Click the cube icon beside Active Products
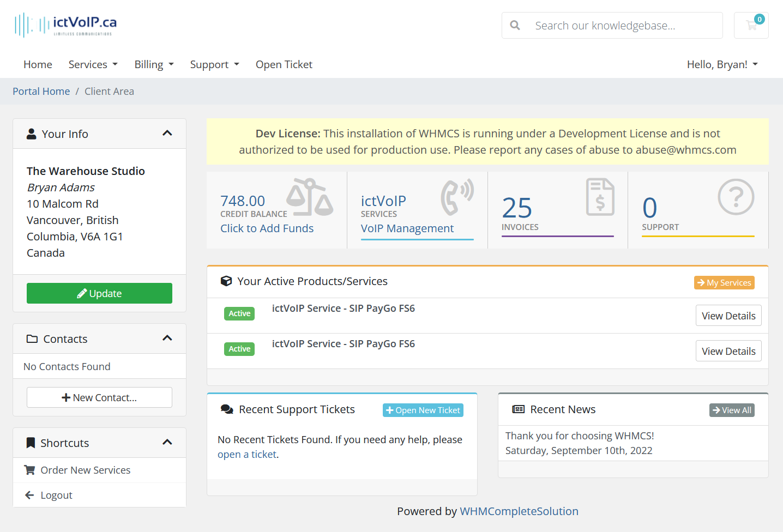Viewport: 783px width, 532px height. pyautogui.click(x=226, y=281)
